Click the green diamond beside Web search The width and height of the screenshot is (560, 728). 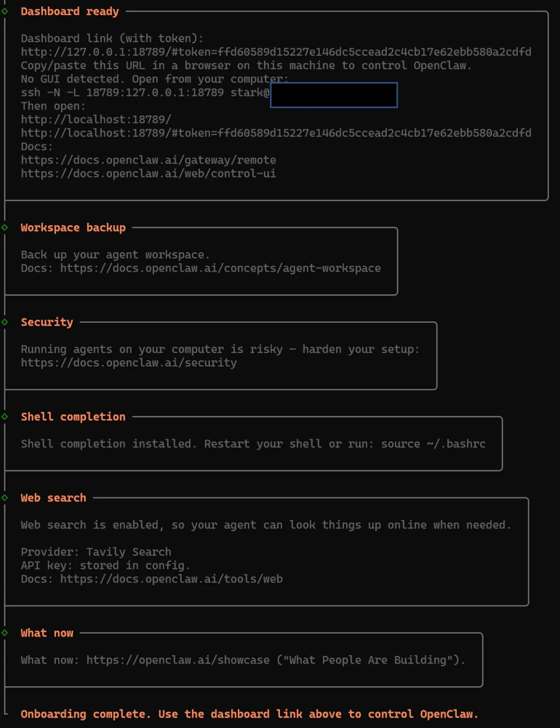(5, 497)
